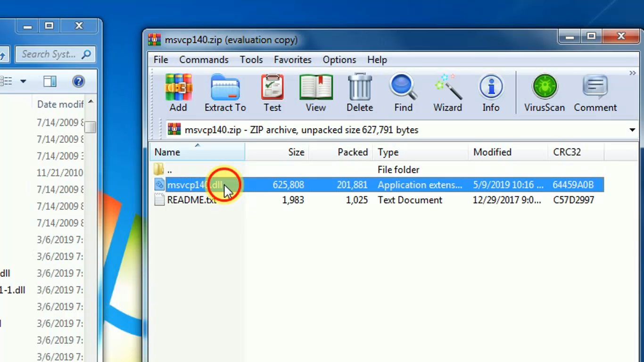The height and width of the screenshot is (362, 644).
Task: Click the 'Text Document' type cell
Action: click(410, 200)
